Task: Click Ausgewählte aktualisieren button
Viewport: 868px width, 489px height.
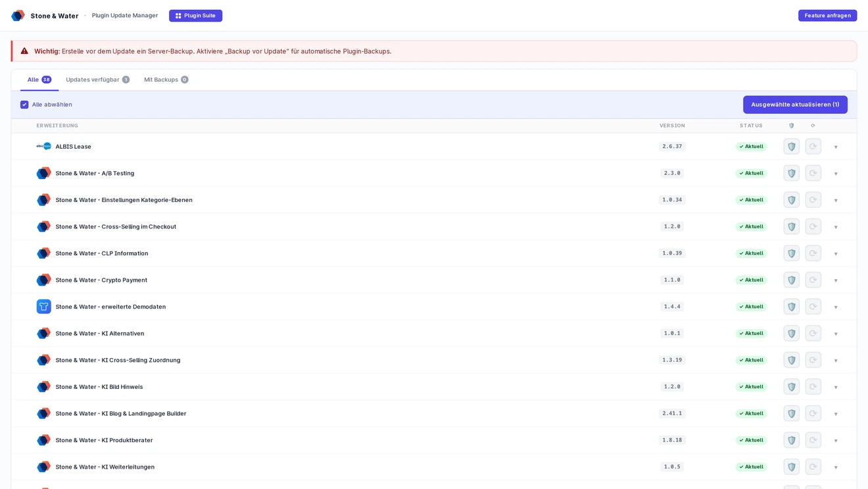Action: [x=795, y=105]
